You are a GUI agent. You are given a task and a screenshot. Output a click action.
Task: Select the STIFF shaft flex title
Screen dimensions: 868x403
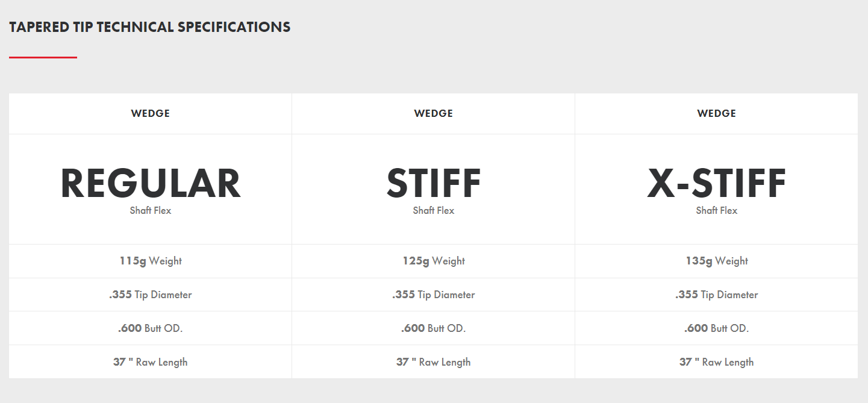pyautogui.click(x=434, y=184)
